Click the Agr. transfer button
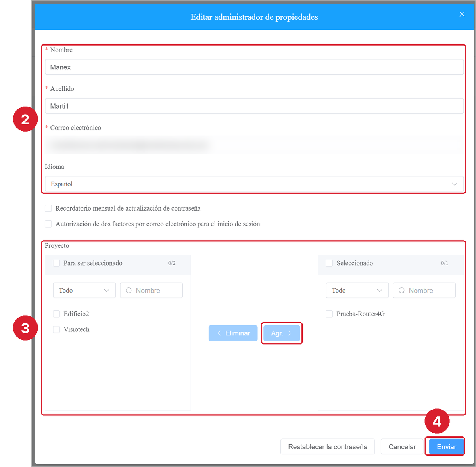 point(282,333)
